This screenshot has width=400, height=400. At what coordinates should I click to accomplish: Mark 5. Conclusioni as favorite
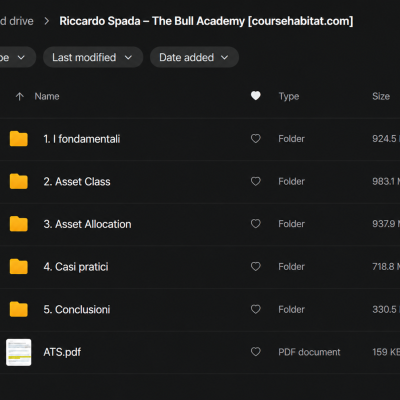[x=256, y=309]
